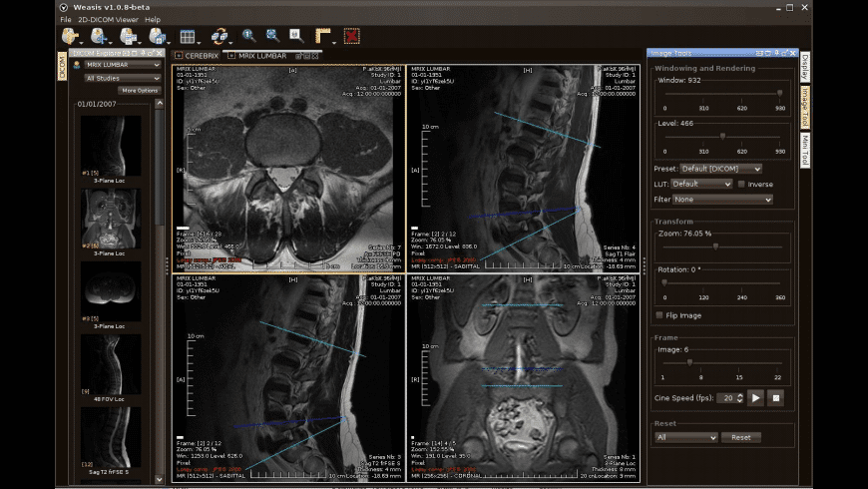Select the Sag T1 Flair image view pane

click(x=523, y=168)
